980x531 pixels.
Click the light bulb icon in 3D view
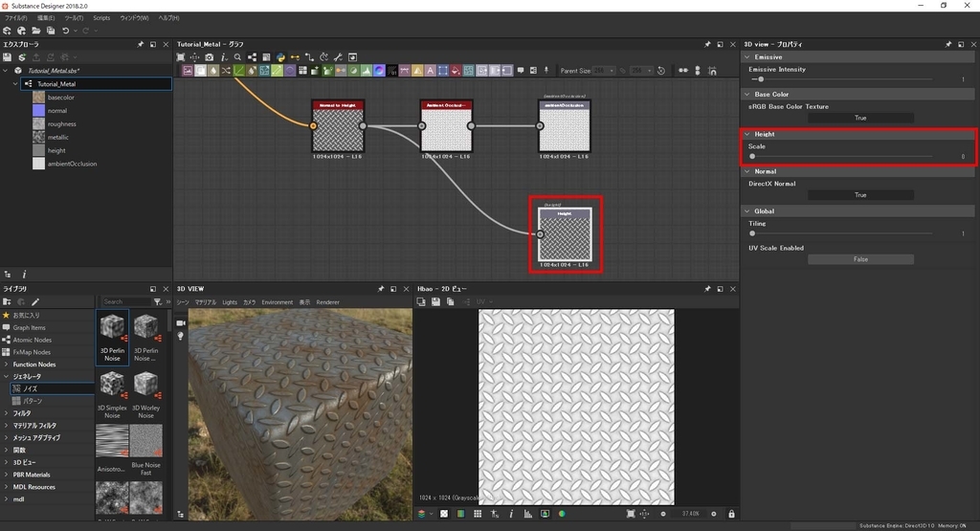pos(181,336)
